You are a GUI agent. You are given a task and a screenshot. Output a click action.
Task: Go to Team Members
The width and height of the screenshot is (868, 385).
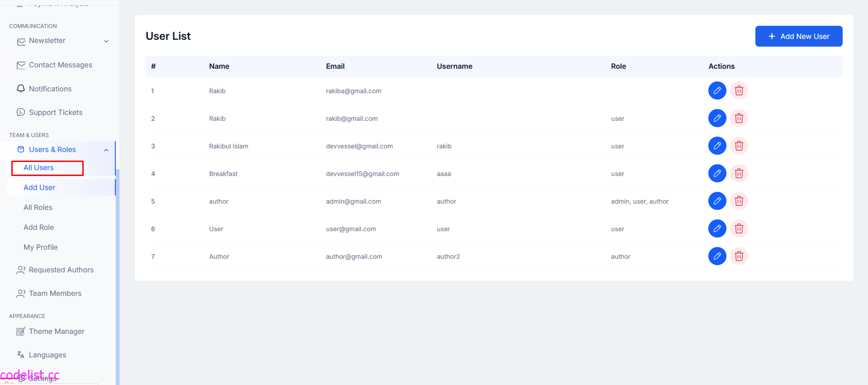55,293
